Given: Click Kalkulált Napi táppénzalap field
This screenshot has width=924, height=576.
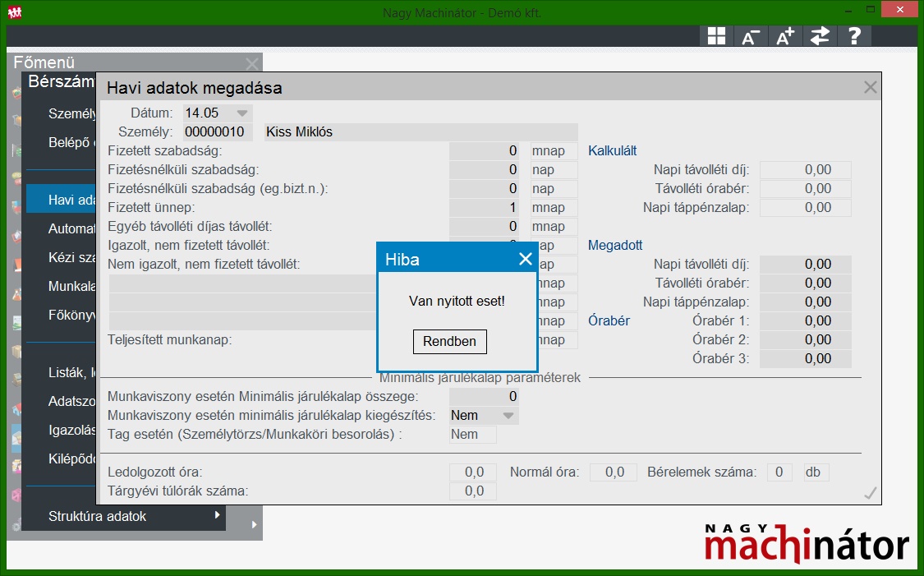Looking at the screenshot, I should [x=806, y=208].
